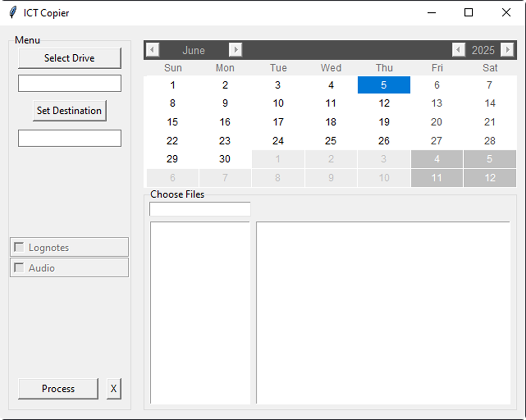Maximize the ICT Copier window
526x420 pixels.
(468, 13)
